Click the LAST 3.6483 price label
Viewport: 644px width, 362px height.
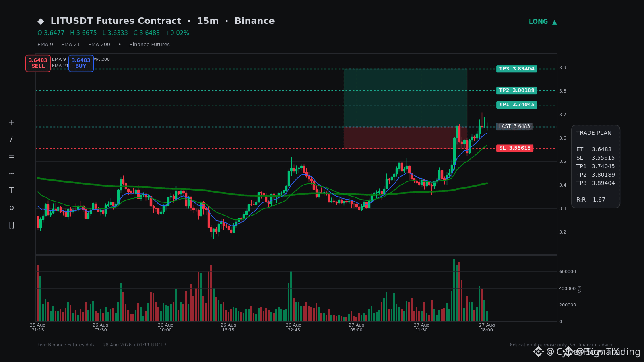514,126
